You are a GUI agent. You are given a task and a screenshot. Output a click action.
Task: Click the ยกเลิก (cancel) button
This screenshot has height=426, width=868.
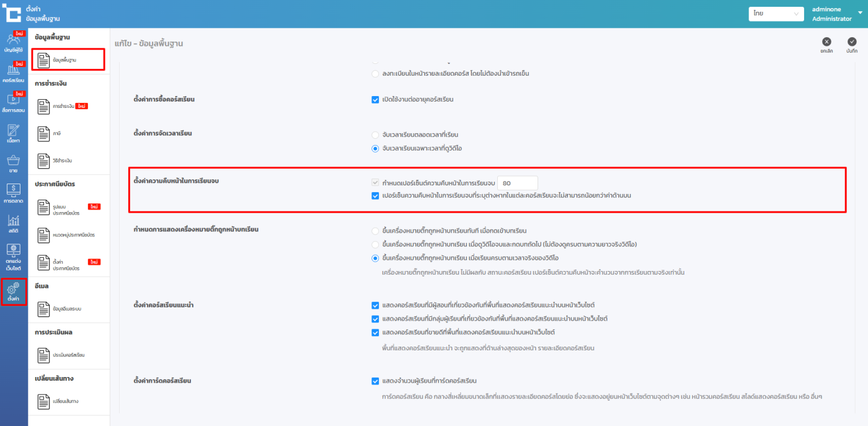(826, 45)
